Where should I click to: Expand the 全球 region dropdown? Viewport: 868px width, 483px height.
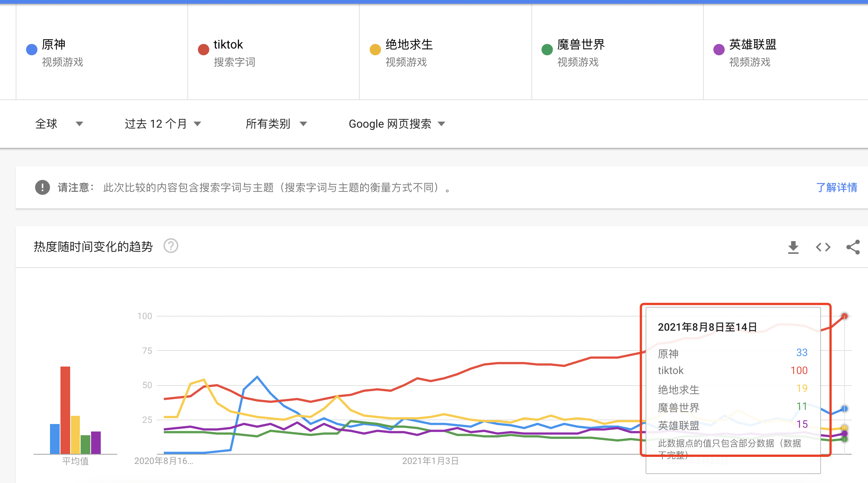[59, 124]
